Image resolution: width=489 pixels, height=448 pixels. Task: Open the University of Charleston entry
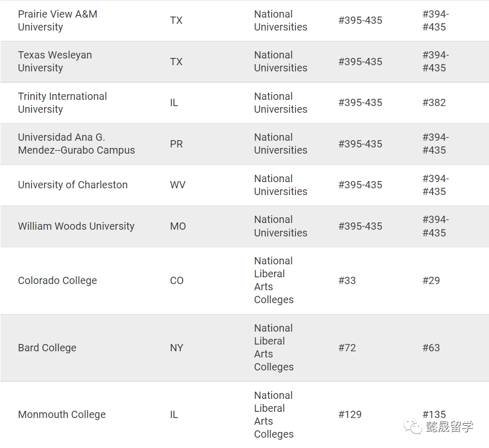point(72,185)
